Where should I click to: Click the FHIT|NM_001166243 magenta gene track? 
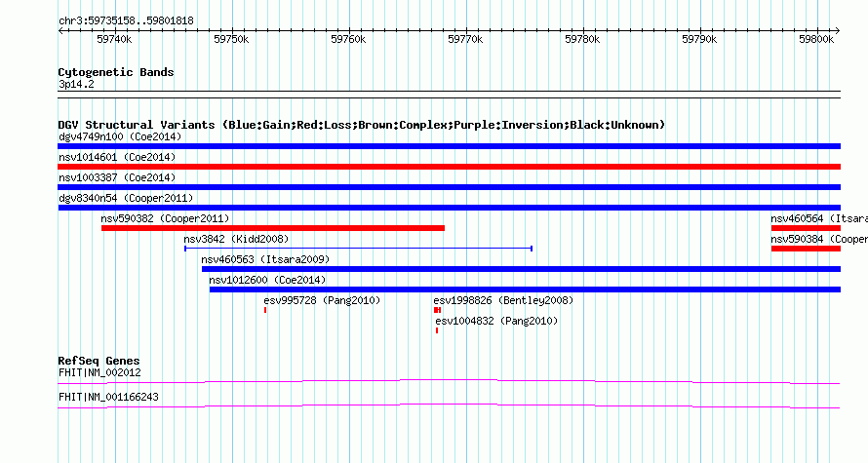449,405
